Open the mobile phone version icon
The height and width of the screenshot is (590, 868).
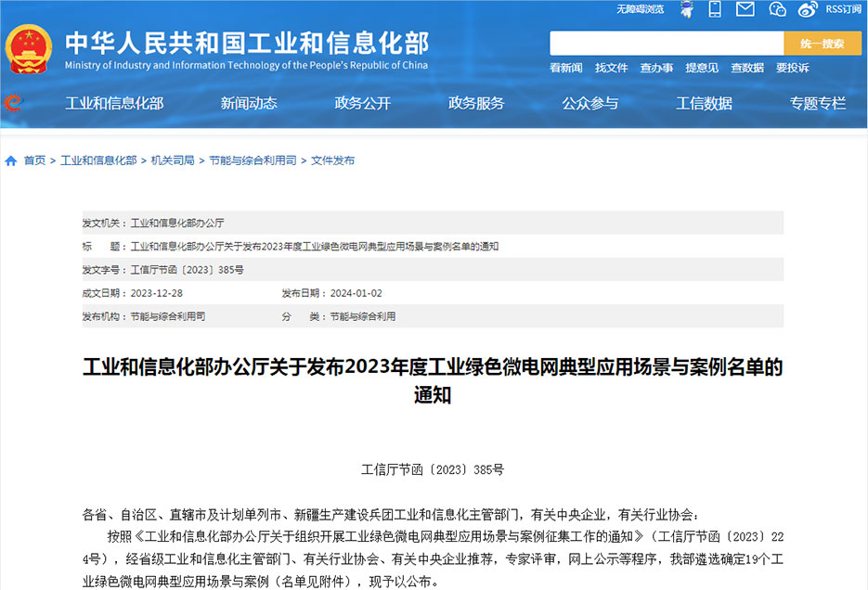715,9
